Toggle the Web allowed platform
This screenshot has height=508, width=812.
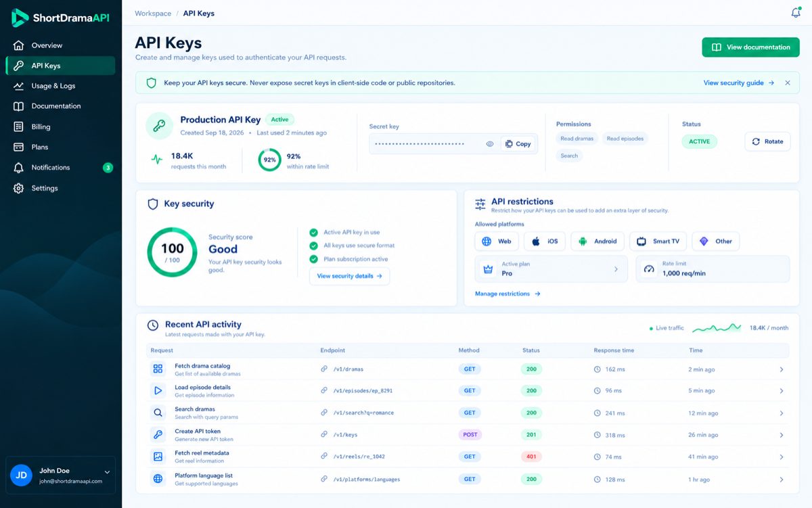coord(497,241)
